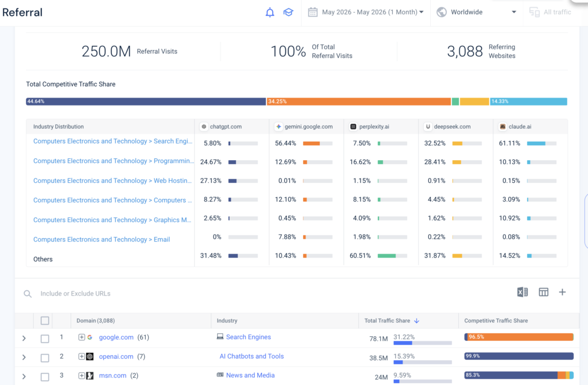Open the notifications bell icon
The image size is (588, 385).
(270, 13)
